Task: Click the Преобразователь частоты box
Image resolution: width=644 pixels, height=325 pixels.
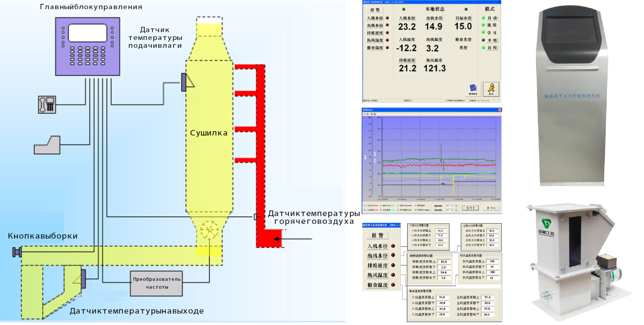Action: [x=156, y=283]
